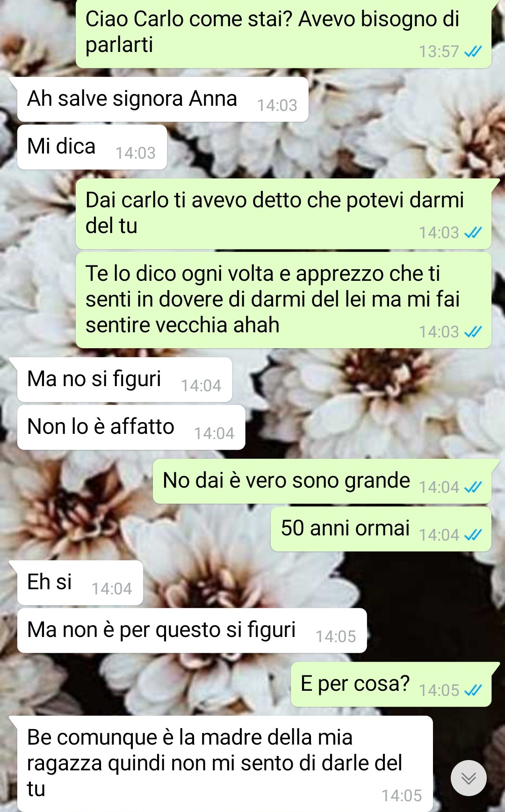Tap the 14:05 timestamp on last received message
This screenshot has height=812, width=505.
pos(402,796)
